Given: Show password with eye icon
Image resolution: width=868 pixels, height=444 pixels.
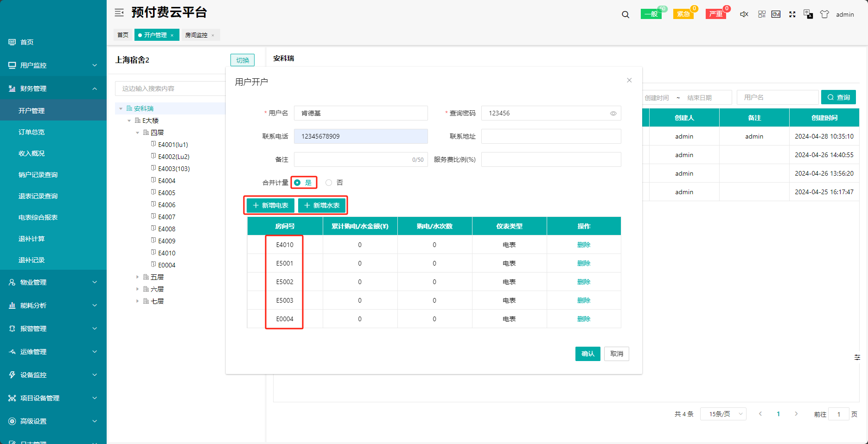Looking at the screenshot, I should click(x=613, y=114).
